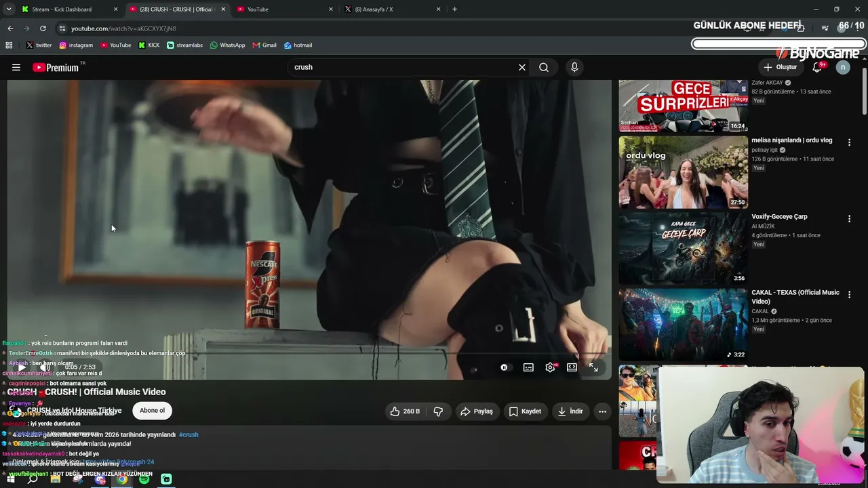This screenshot has width=868, height=488.
Task: Expand the tab search dropdown
Action: tap(9, 9)
